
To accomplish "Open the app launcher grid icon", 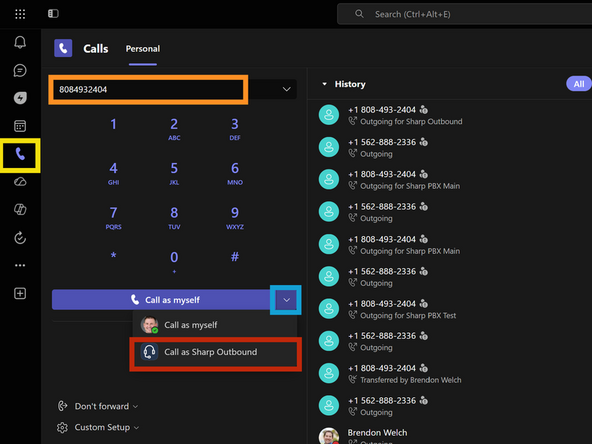I will (20, 14).
